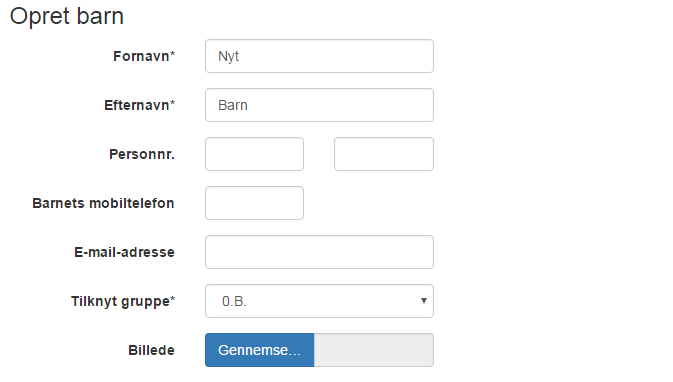Click the first Personnr. input box
673x382 pixels.
[x=255, y=154]
